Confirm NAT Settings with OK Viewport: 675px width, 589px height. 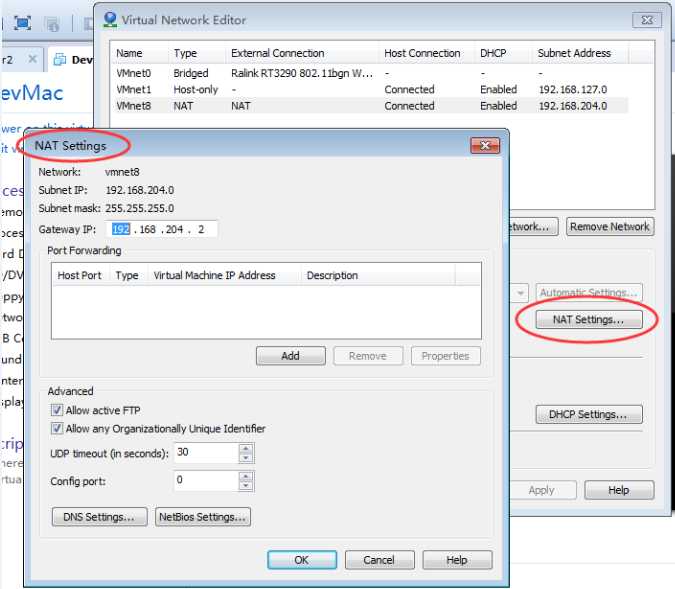pyautogui.click(x=302, y=560)
